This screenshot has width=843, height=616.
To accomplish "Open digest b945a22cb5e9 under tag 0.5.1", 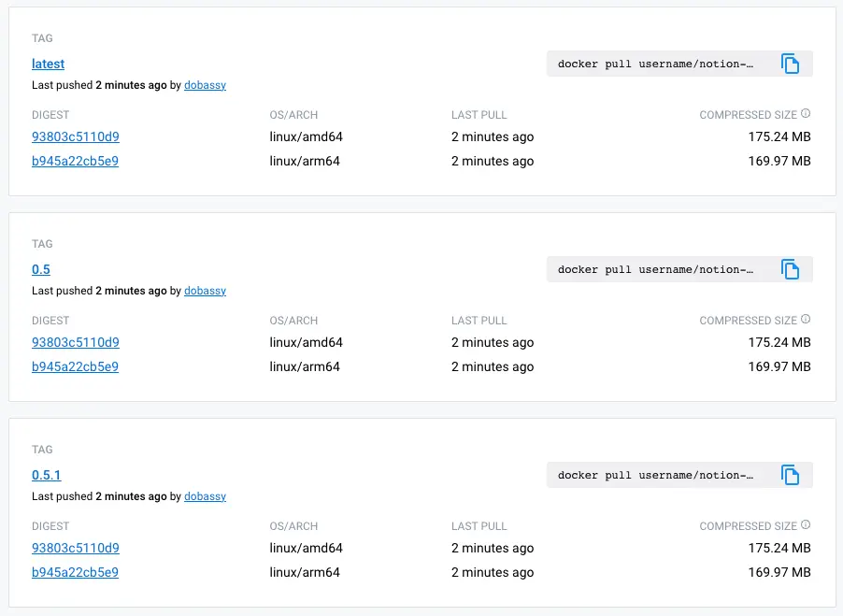I will (75, 572).
